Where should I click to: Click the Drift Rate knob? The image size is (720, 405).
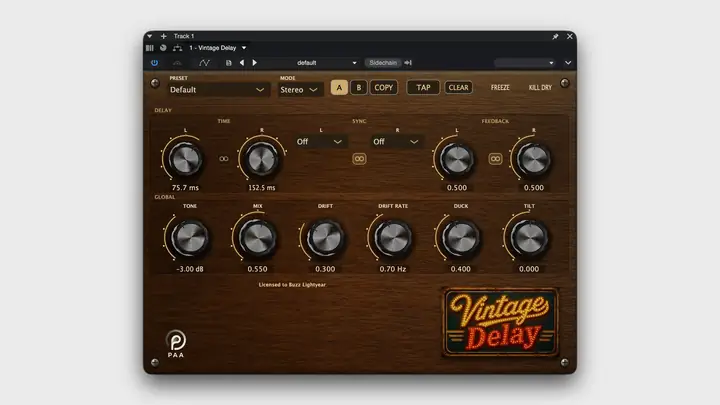(393, 238)
